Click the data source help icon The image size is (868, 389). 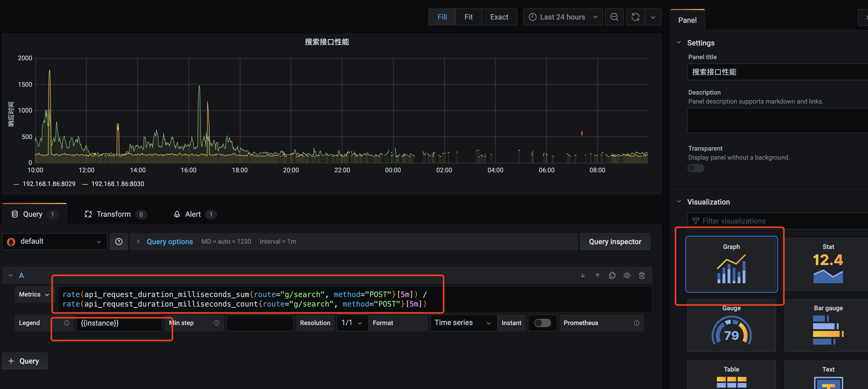(x=119, y=241)
